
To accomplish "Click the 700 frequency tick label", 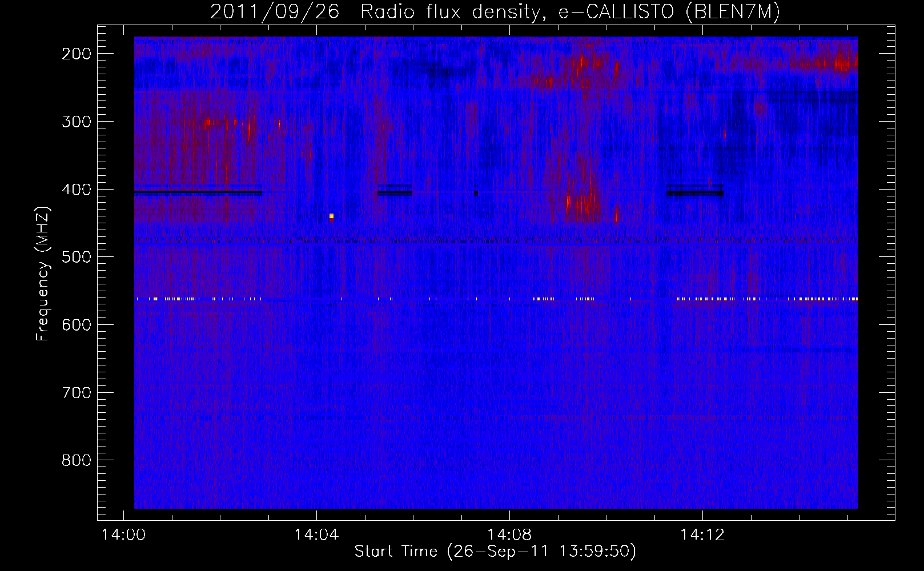I will point(77,393).
